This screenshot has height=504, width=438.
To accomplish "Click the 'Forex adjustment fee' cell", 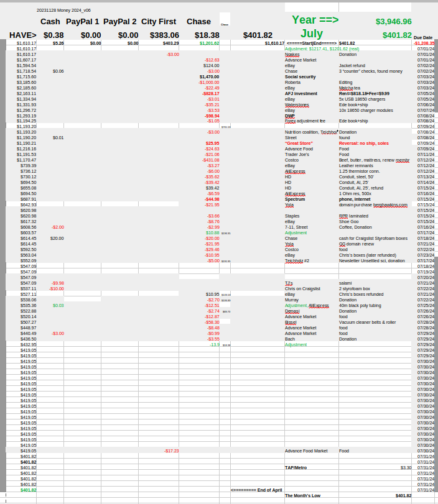I will click(305, 121).
